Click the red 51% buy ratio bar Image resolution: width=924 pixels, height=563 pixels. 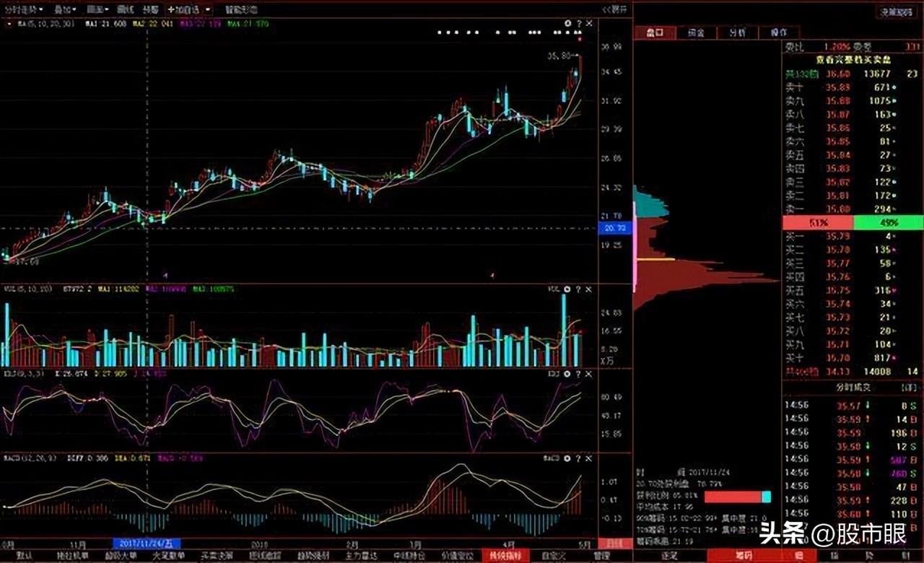pyautogui.click(x=818, y=222)
